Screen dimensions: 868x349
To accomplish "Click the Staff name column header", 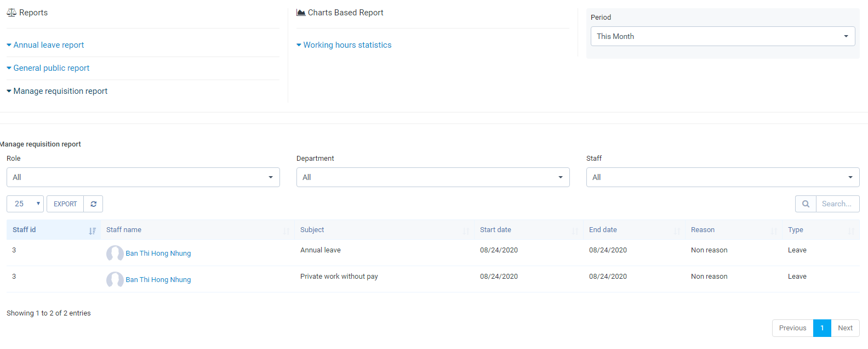I will pos(198,230).
